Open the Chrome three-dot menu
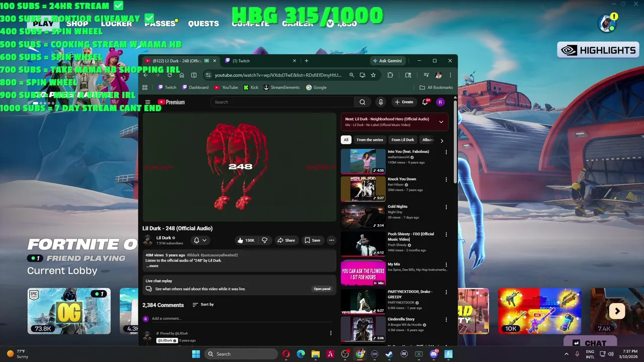The height and width of the screenshot is (362, 644). tap(450, 75)
